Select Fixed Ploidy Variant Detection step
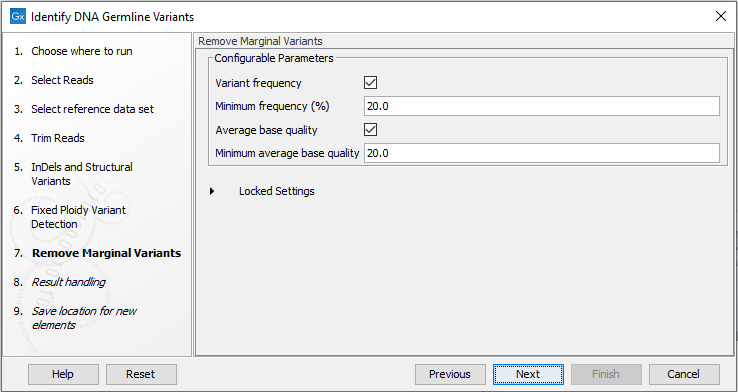The width and height of the screenshot is (738, 392). pyautogui.click(x=79, y=217)
